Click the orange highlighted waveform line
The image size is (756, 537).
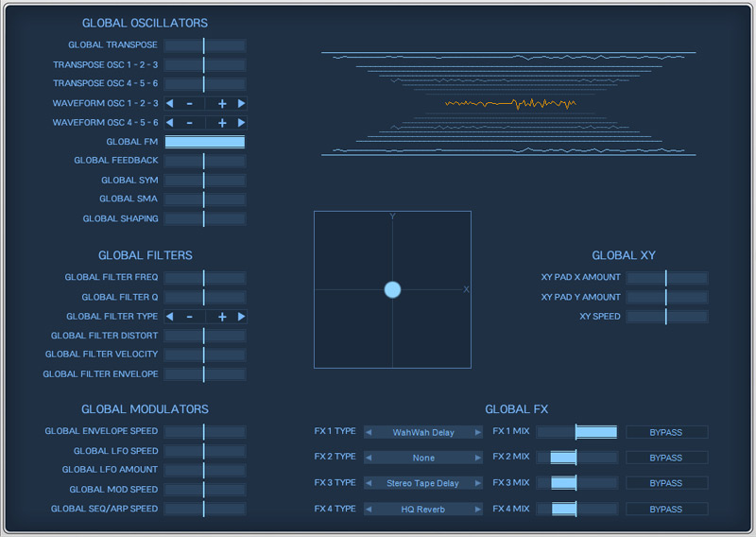pyautogui.click(x=510, y=104)
